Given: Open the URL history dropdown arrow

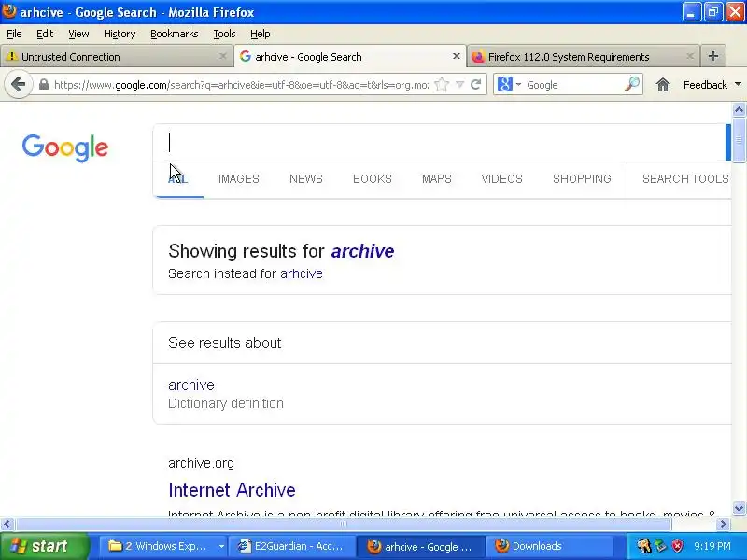Looking at the screenshot, I should 459,85.
